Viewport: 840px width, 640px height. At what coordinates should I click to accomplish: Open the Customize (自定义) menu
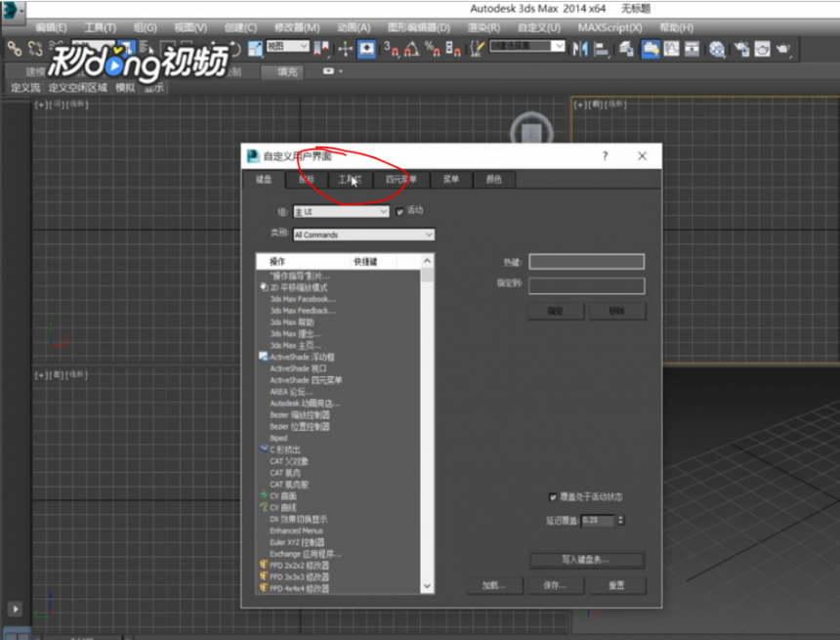pos(538,28)
